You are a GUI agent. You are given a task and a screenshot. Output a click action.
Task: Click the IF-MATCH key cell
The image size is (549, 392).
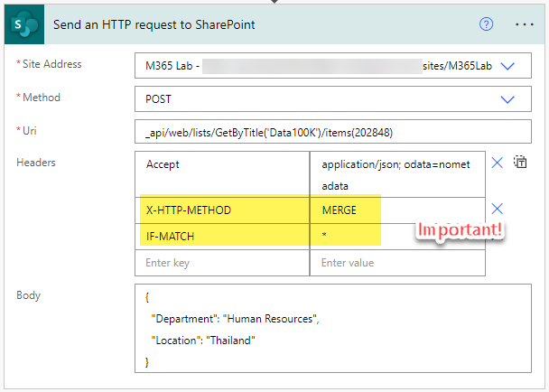222,237
